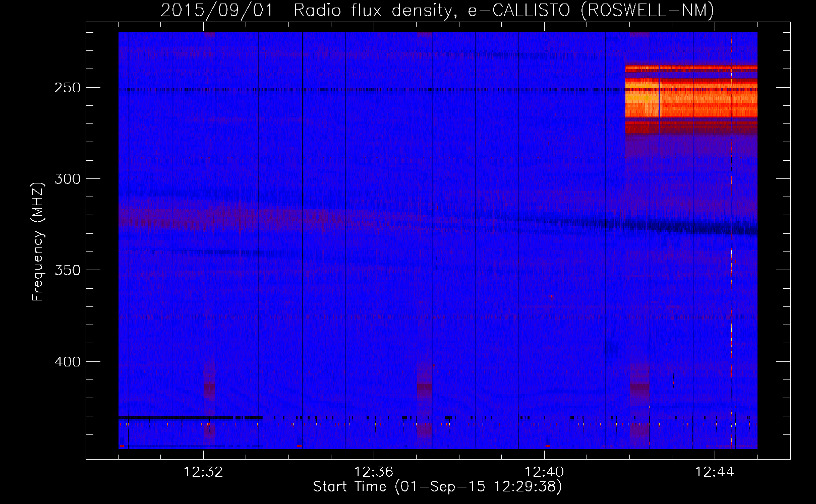This screenshot has height=504, width=816.
Task: Click the 12:44 time tick label
Action: tap(715, 472)
